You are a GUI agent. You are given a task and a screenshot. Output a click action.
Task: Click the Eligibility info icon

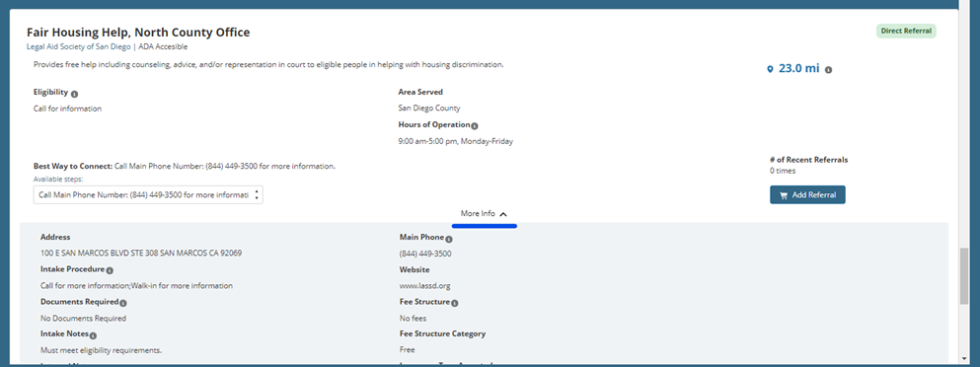[74, 95]
